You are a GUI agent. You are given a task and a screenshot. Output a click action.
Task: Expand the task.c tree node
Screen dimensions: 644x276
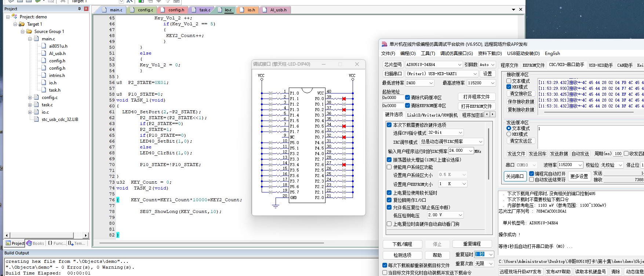point(30,105)
